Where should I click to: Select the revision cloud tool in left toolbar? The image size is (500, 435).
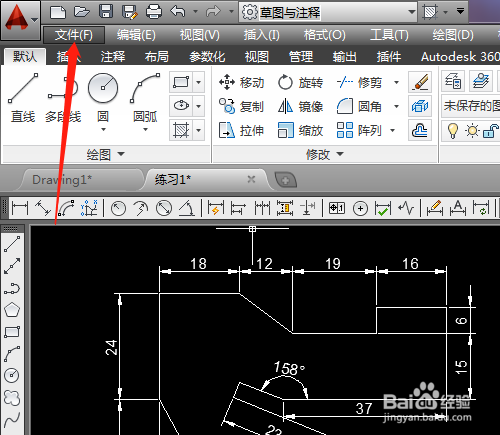[12, 397]
